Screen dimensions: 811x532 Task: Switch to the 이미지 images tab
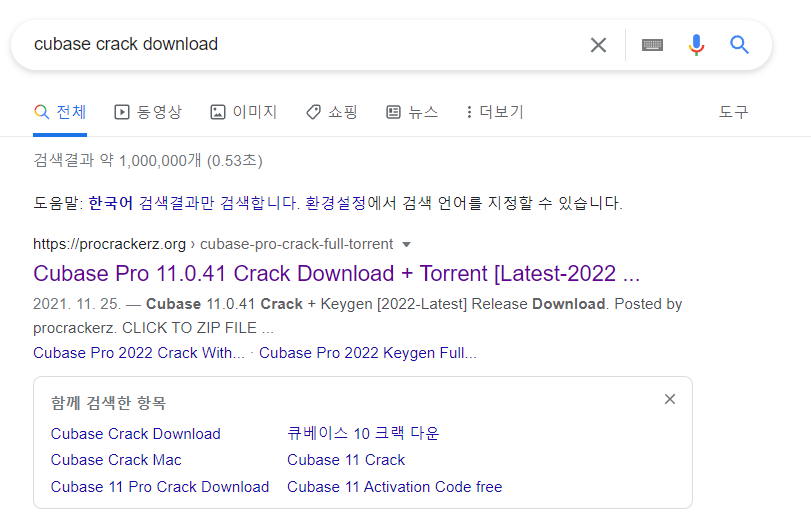pyautogui.click(x=244, y=112)
